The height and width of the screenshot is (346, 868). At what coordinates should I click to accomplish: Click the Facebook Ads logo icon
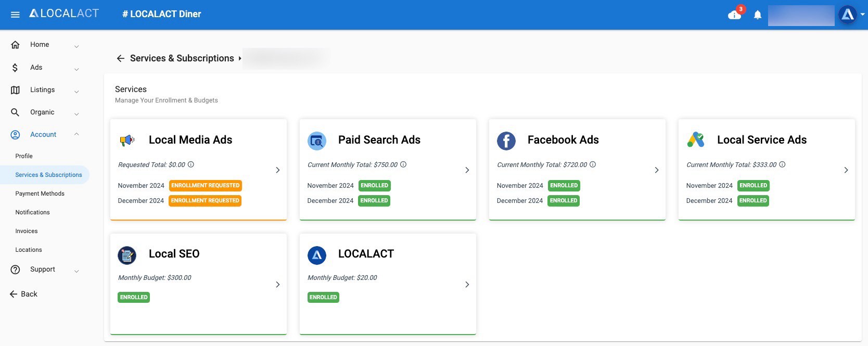pyautogui.click(x=506, y=140)
